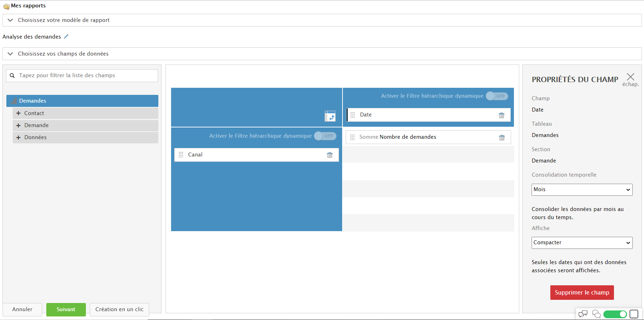This screenshot has width=644, height=320.
Task: Open the Affiche dropdown showing Compacter
Action: coord(582,243)
